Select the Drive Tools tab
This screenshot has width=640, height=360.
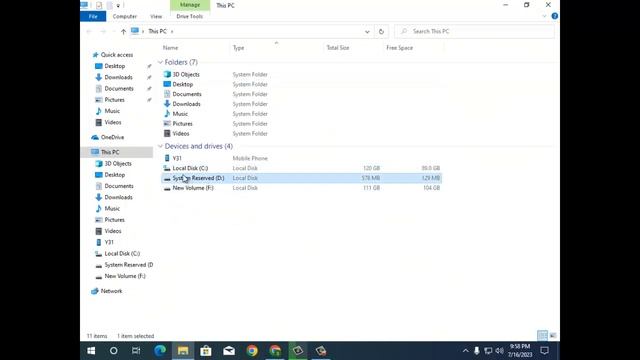(189, 16)
